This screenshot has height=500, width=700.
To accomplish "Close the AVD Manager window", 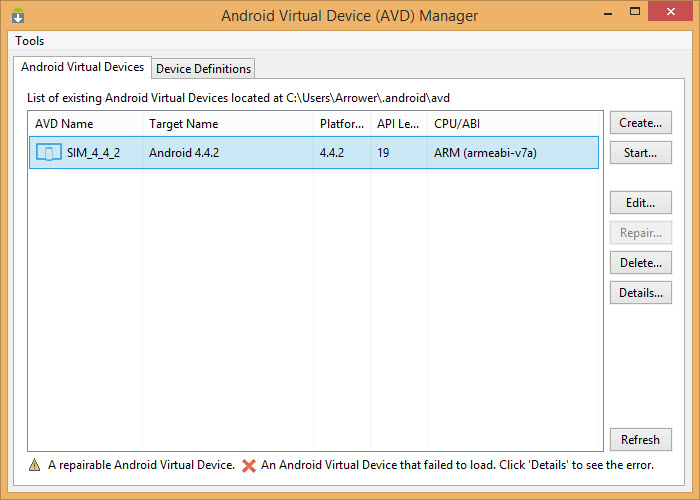I will [671, 12].
